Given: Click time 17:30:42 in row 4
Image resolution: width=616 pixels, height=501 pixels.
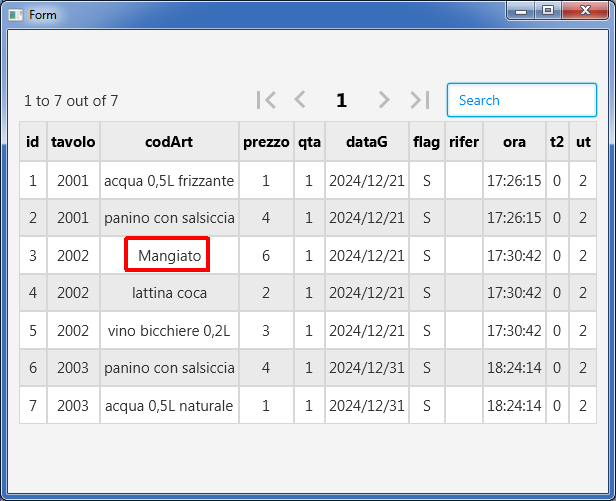Looking at the screenshot, I should click(514, 293).
